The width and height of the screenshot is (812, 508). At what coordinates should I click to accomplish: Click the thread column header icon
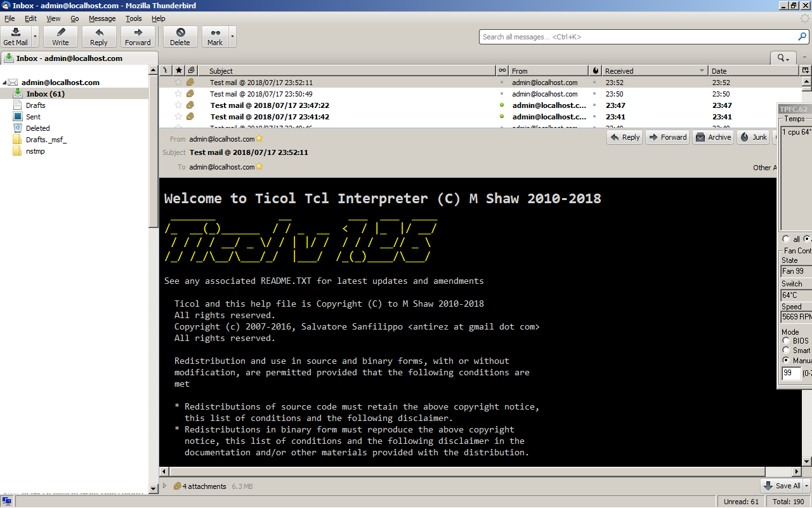click(166, 70)
